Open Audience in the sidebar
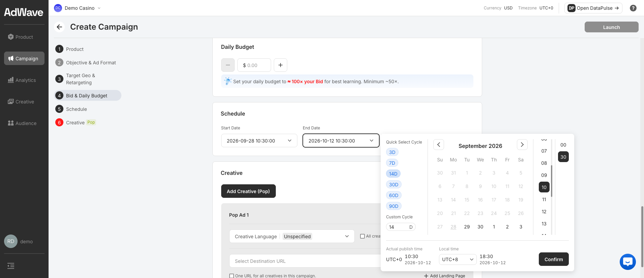 24,123
